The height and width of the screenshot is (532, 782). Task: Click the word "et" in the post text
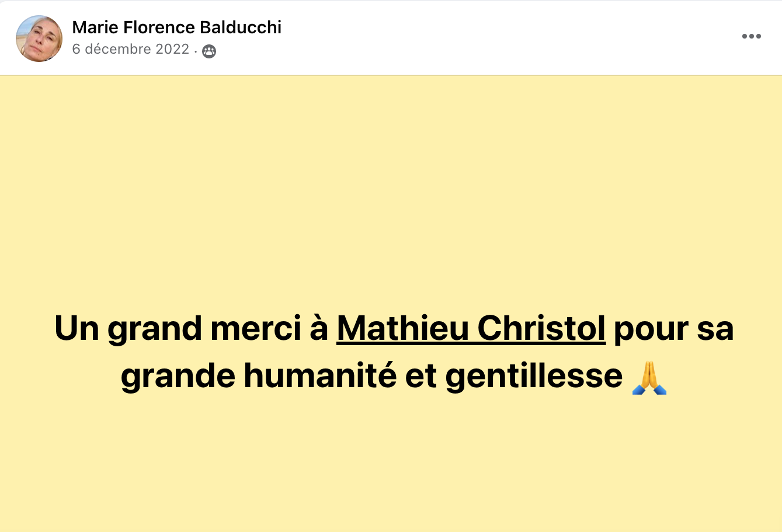[x=420, y=375]
